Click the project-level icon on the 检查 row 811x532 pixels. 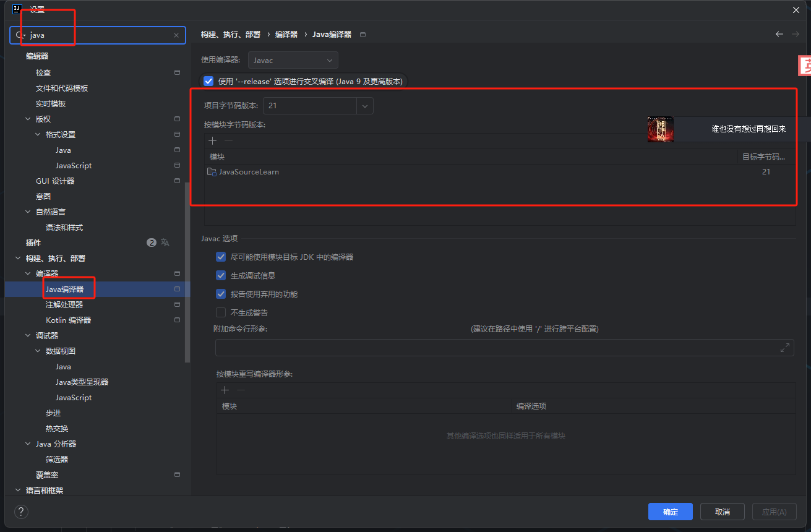coord(178,72)
